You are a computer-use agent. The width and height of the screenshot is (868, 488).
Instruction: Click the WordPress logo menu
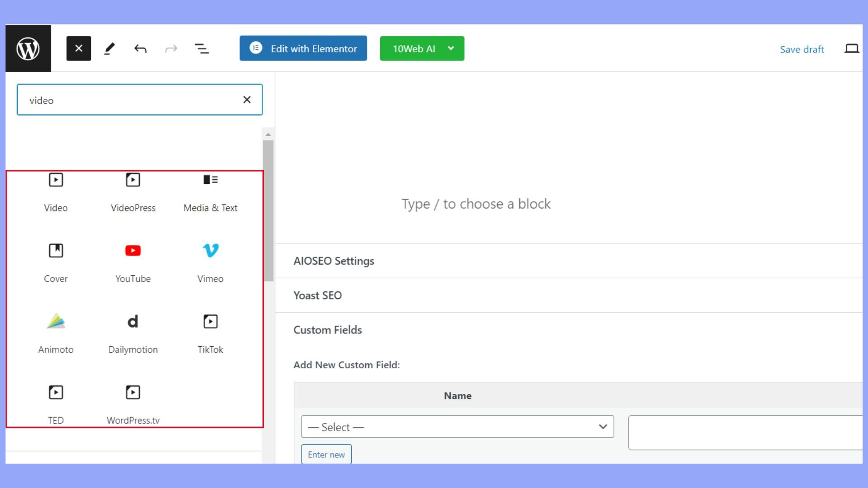click(x=28, y=48)
